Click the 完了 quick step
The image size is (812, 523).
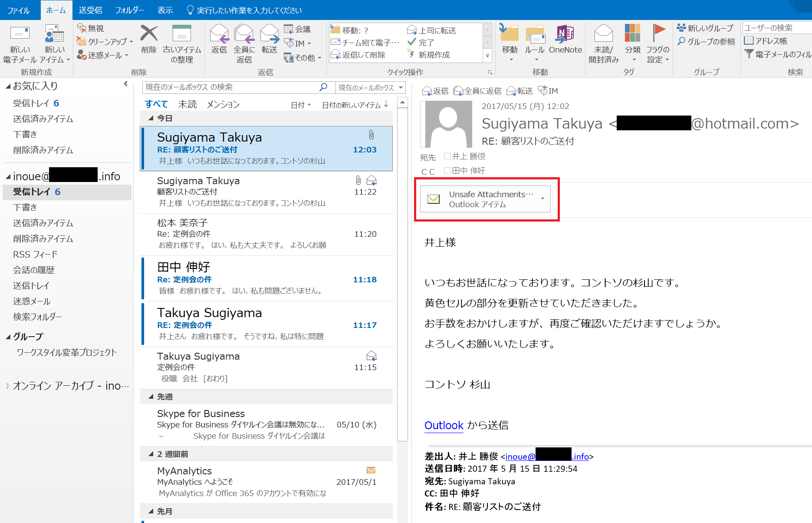421,43
